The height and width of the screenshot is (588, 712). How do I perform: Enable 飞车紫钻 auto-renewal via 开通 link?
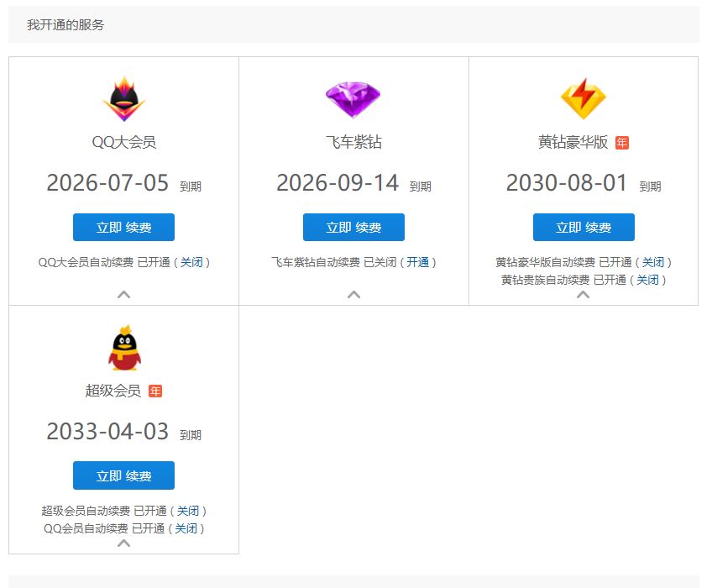pos(418,261)
